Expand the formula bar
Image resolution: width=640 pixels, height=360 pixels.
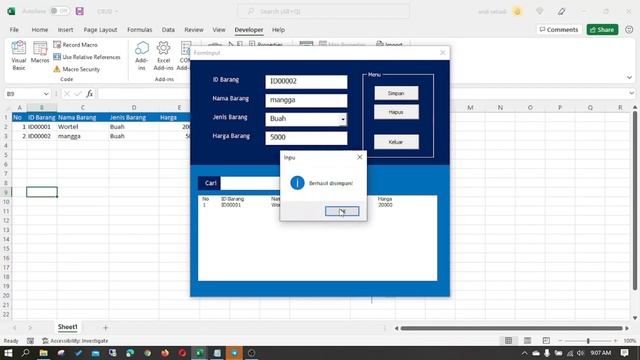pyautogui.click(x=631, y=93)
